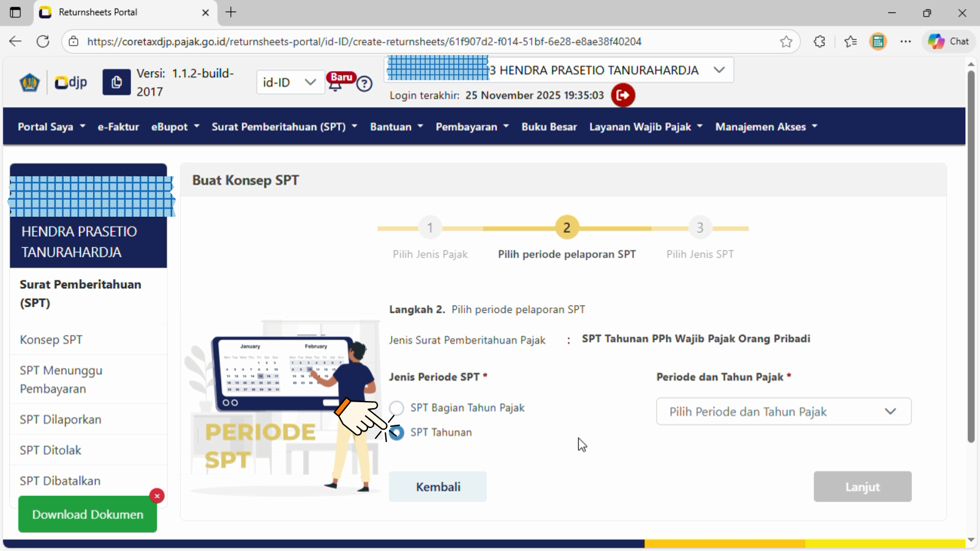This screenshot has width=980, height=551.
Task: Click the help question mark icon
Action: tap(364, 84)
